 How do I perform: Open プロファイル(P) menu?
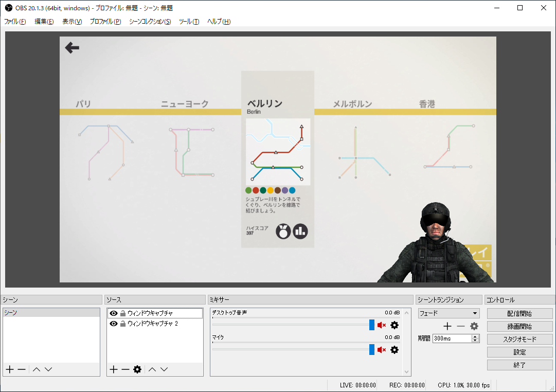pos(105,21)
